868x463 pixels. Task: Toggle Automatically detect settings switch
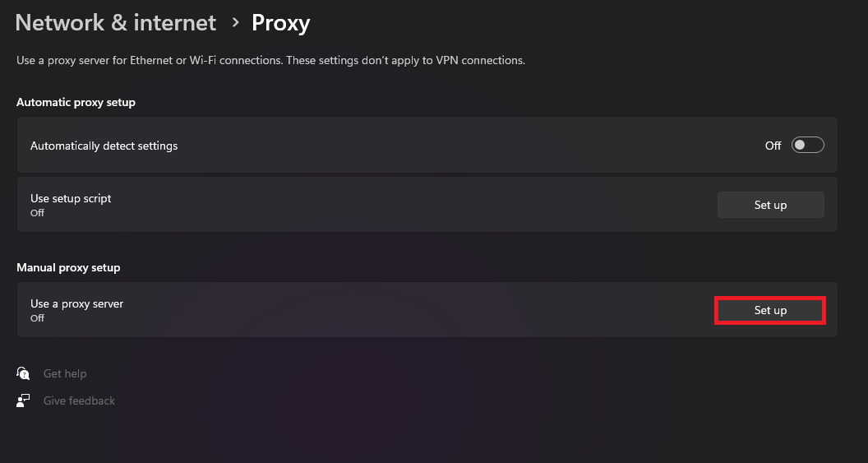click(807, 145)
